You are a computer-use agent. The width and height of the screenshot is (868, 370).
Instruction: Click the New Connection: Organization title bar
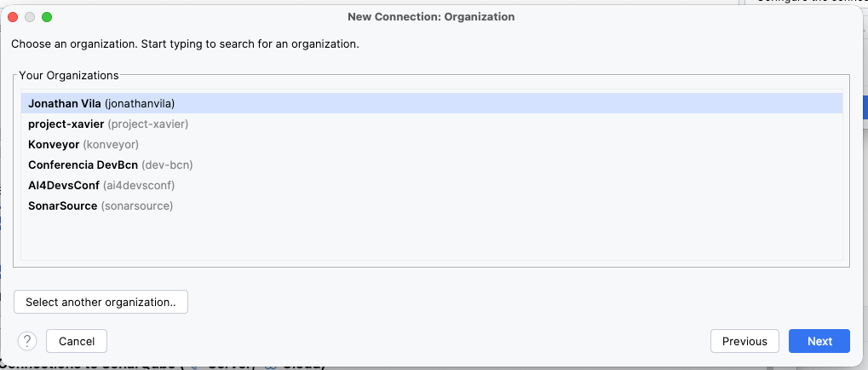tap(431, 16)
